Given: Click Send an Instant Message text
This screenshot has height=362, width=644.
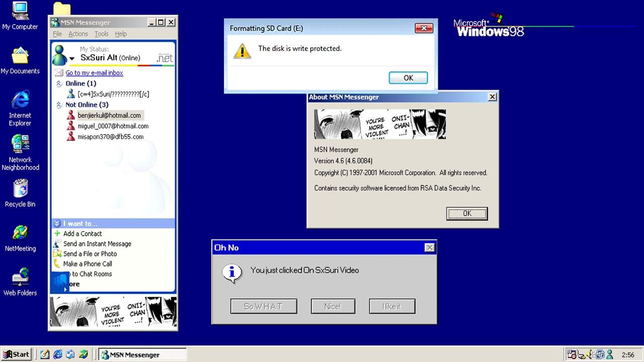Looking at the screenshot, I should coord(97,244).
